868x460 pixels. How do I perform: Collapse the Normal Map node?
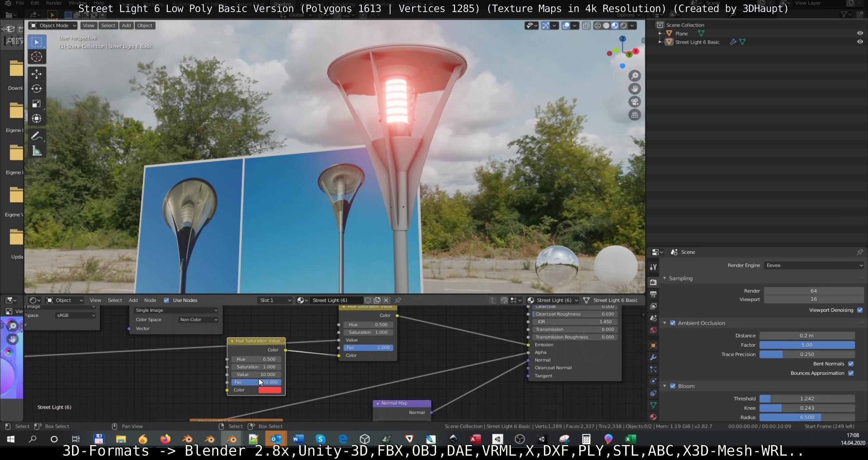(x=378, y=404)
